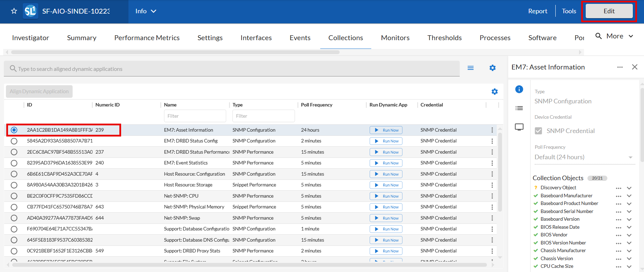Click the Name column filter field
644x272 pixels.
point(195,116)
